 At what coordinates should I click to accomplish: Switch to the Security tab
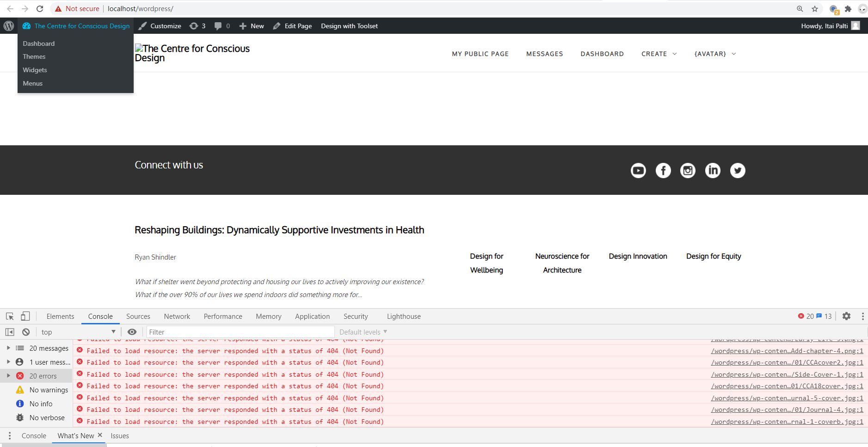356,317
